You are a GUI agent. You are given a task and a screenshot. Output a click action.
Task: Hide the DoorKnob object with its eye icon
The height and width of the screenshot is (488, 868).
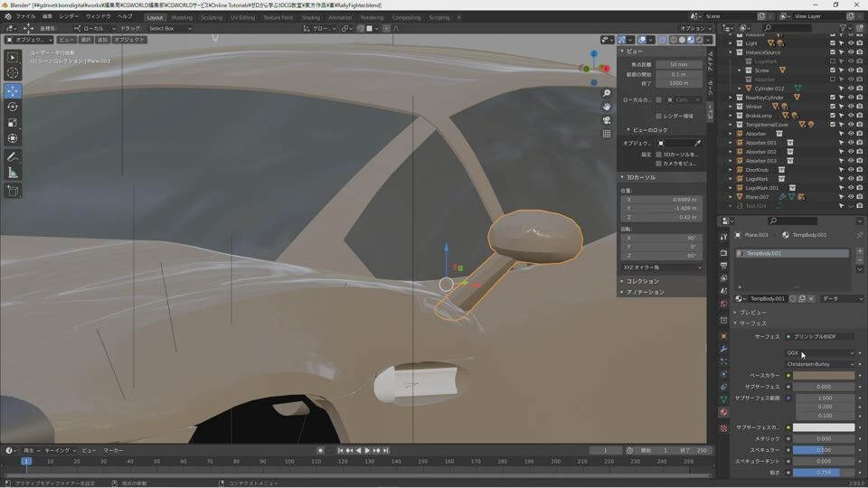851,170
